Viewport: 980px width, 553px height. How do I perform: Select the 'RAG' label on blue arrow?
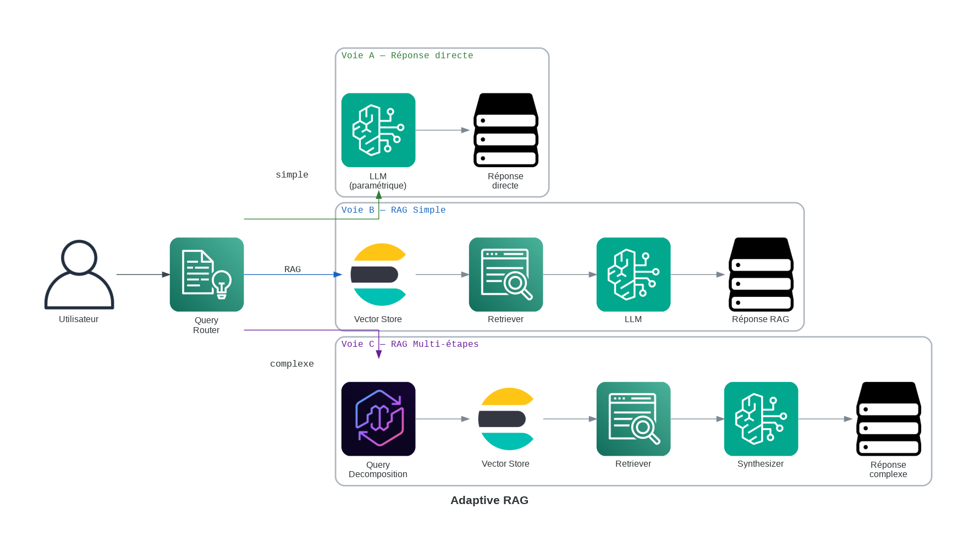[x=292, y=269]
